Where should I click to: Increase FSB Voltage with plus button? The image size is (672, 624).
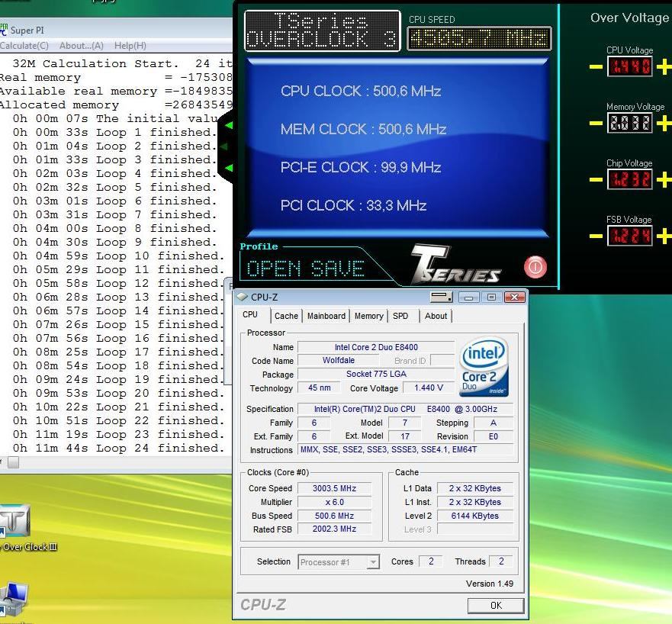664,236
